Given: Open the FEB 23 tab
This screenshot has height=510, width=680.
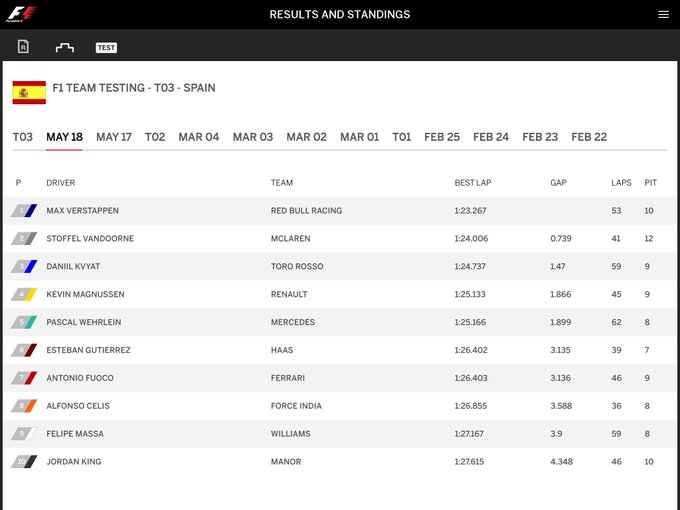Looking at the screenshot, I should tap(540, 137).
